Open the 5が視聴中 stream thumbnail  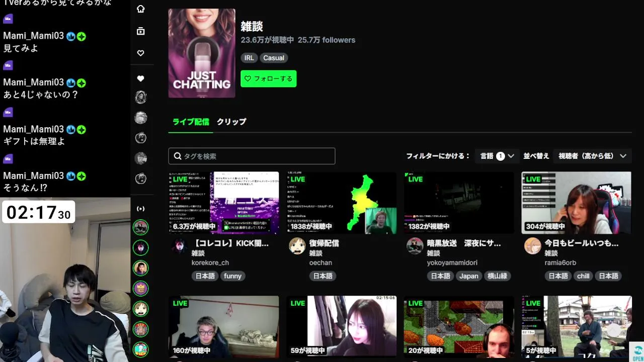click(x=577, y=327)
